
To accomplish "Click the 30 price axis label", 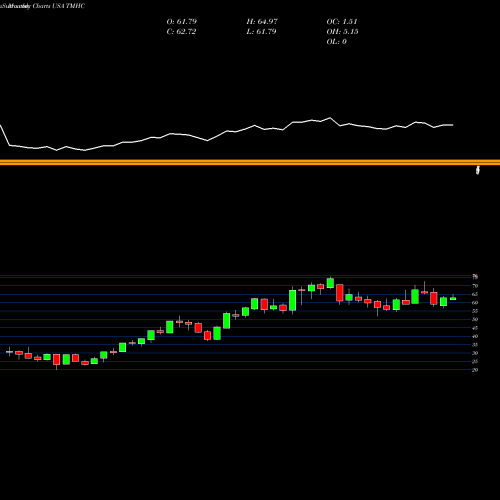I will [x=475, y=353].
